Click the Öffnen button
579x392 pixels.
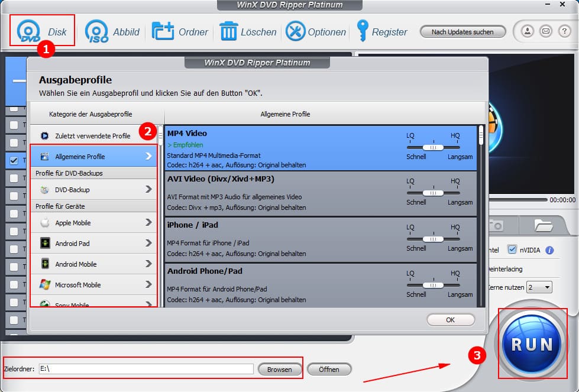coord(329,369)
